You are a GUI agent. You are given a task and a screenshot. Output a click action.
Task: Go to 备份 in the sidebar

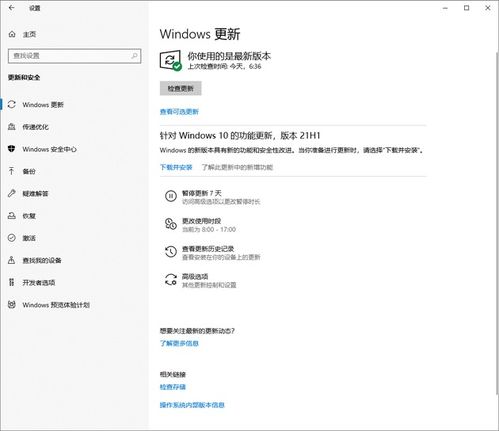pyautogui.click(x=29, y=171)
